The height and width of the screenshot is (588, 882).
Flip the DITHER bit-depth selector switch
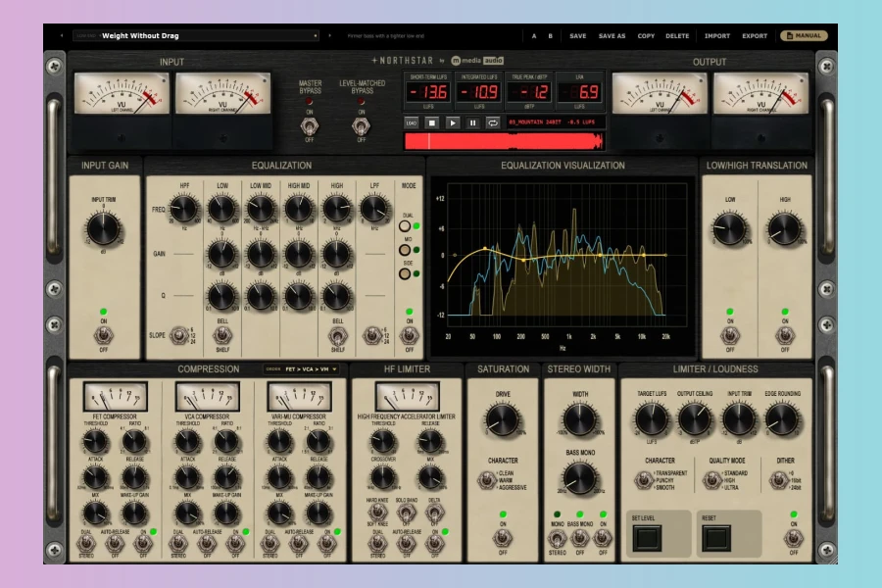coord(778,480)
